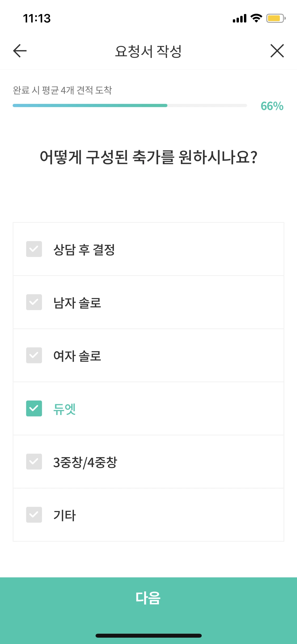The height and width of the screenshot is (644, 297).
Task: Check the 여자 솔로 checkbox
Action: pos(34,355)
